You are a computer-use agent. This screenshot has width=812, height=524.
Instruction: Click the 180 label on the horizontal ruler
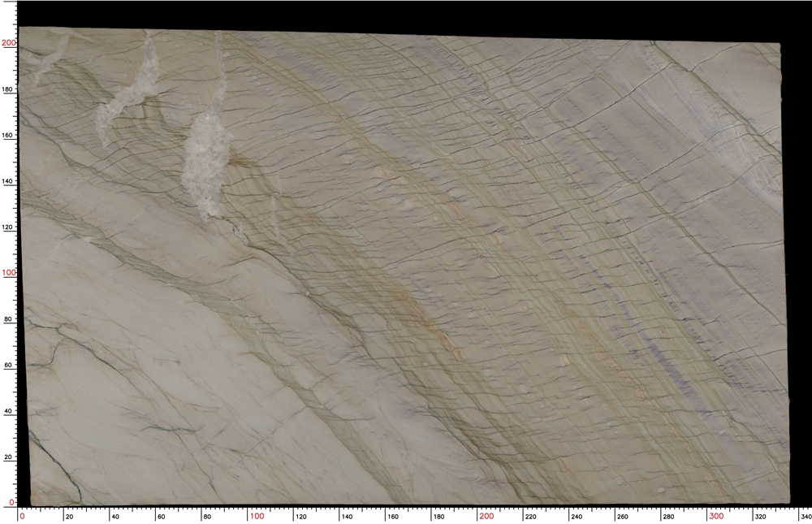[x=438, y=517]
